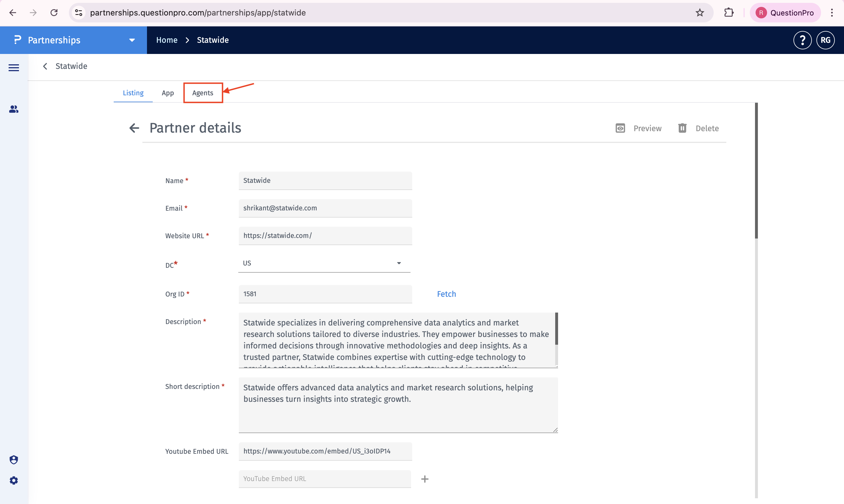Click the Fetch link

[x=446, y=294]
